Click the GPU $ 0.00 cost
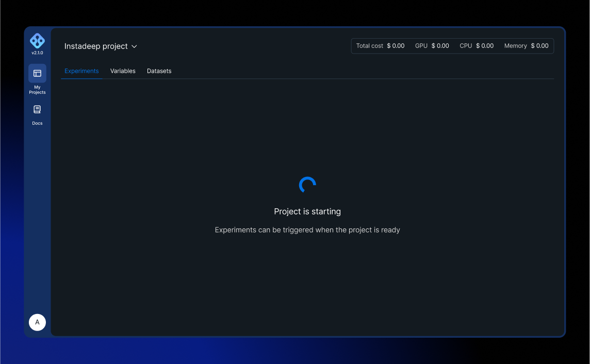590x364 pixels. (432, 46)
